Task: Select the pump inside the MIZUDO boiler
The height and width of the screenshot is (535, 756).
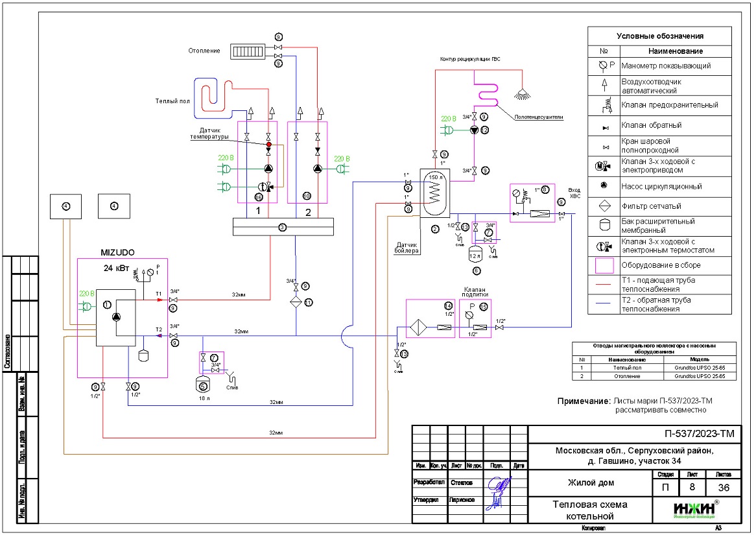Action: [117, 316]
